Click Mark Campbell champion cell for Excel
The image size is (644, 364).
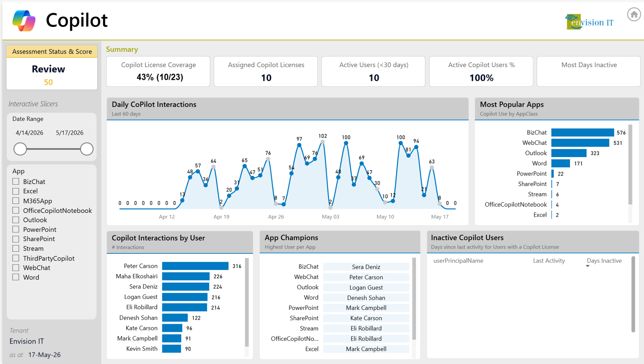(366, 349)
